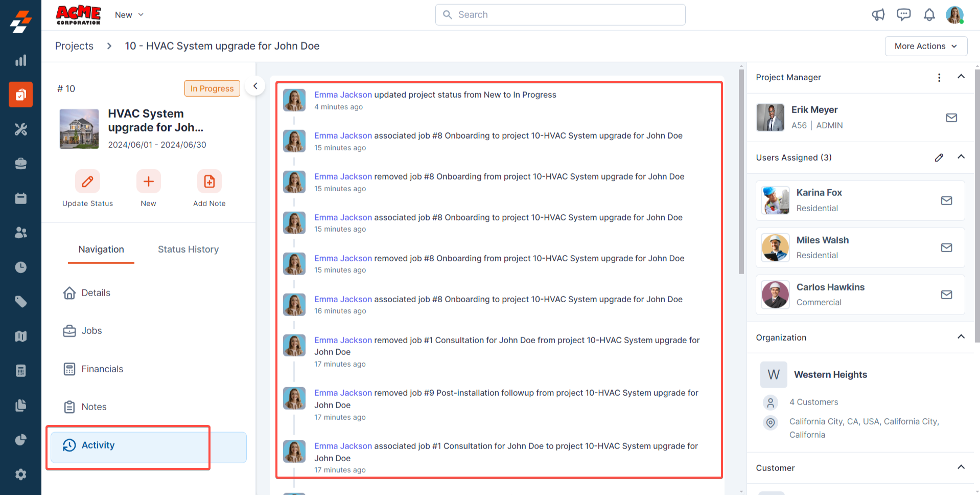This screenshot has height=495, width=980.
Task: Open the user profile avatar menu
Action: coord(954,15)
